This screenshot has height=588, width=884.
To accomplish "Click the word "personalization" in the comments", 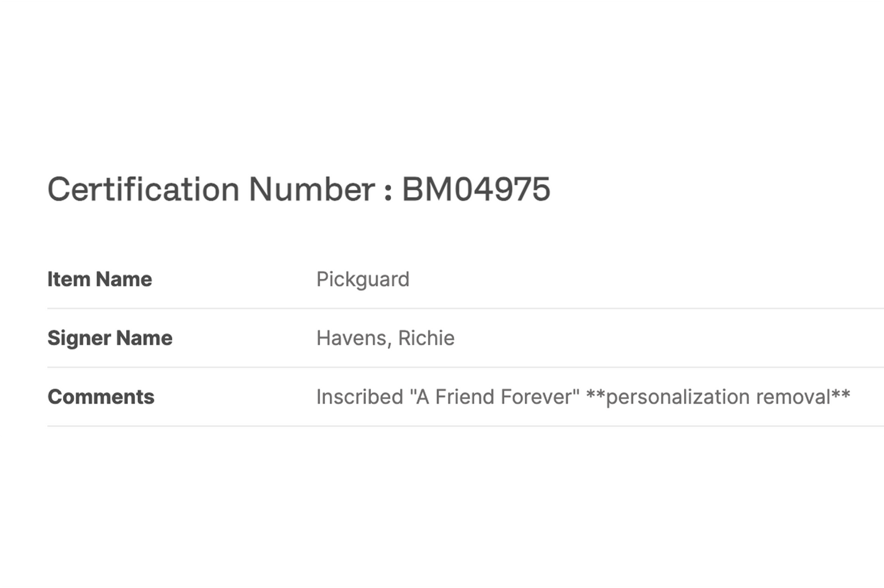I will [677, 396].
